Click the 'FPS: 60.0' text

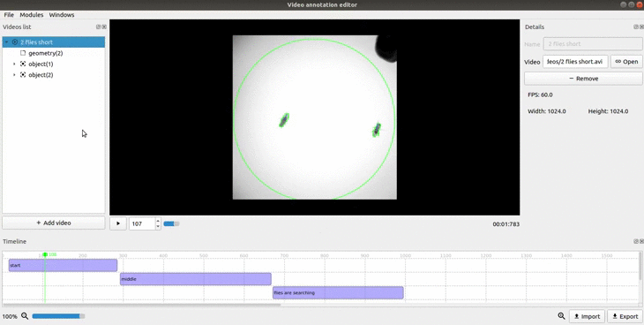(x=540, y=94)
